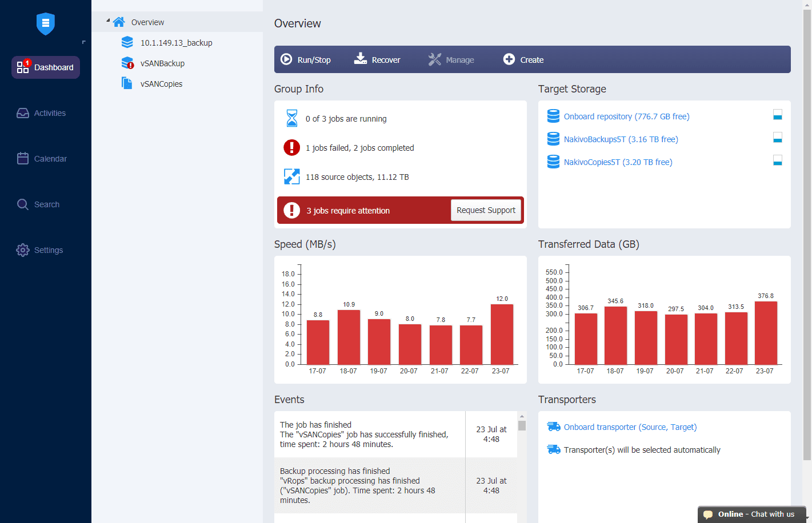Select the vSANCopies job in the tree
Viewport: 812px width, 523px height.
point(162,83)
